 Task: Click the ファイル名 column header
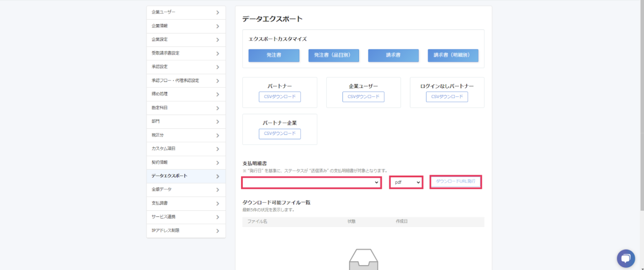(257, 221)
